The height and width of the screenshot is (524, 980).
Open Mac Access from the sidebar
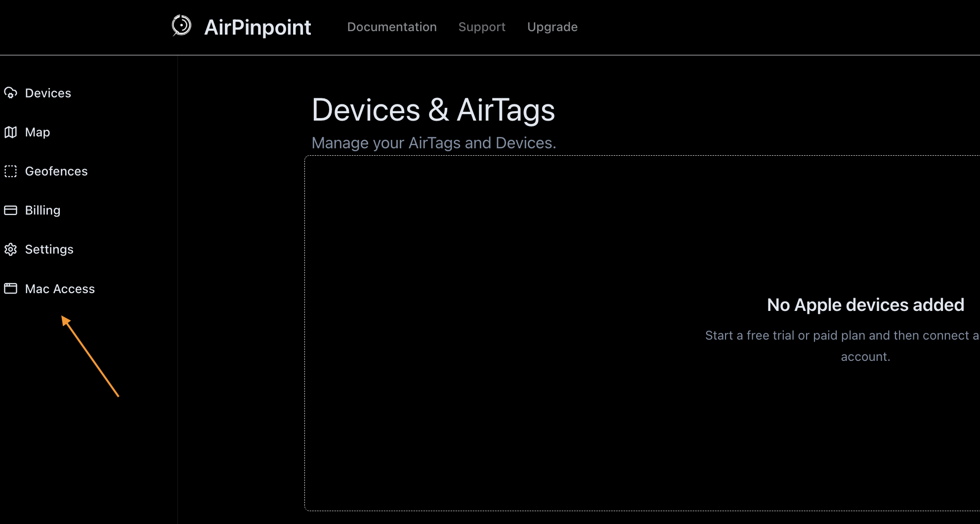60,289
